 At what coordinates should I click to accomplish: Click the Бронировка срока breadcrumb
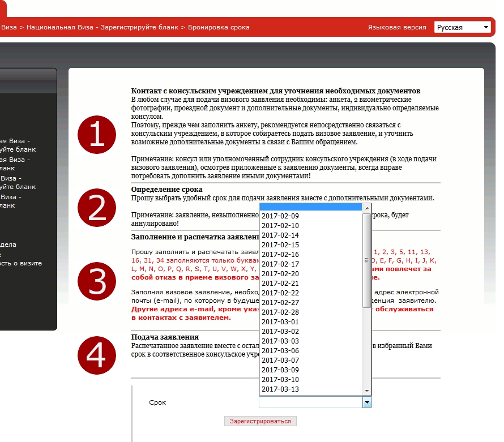pyautogui.click(x=219, y=27)
